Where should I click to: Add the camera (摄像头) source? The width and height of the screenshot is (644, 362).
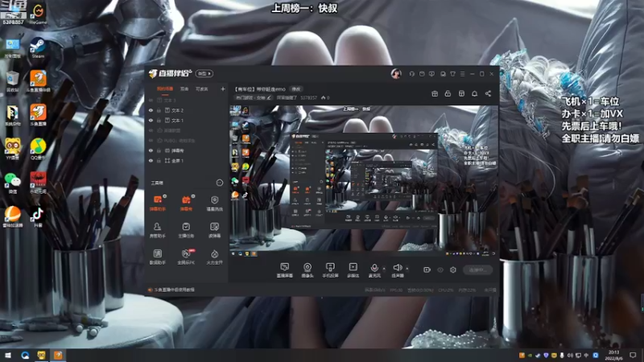308,270
